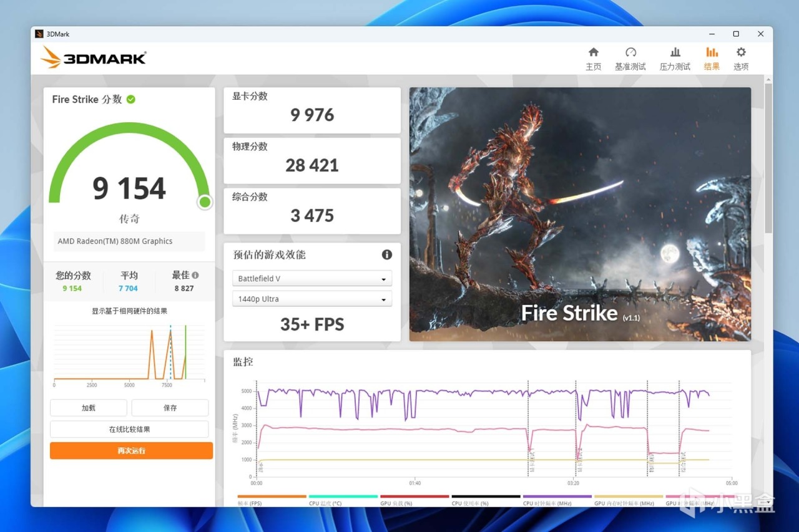Click the 物理分数 28 421 score card
This screenshot has height=532, width=799.
point(312,160)
